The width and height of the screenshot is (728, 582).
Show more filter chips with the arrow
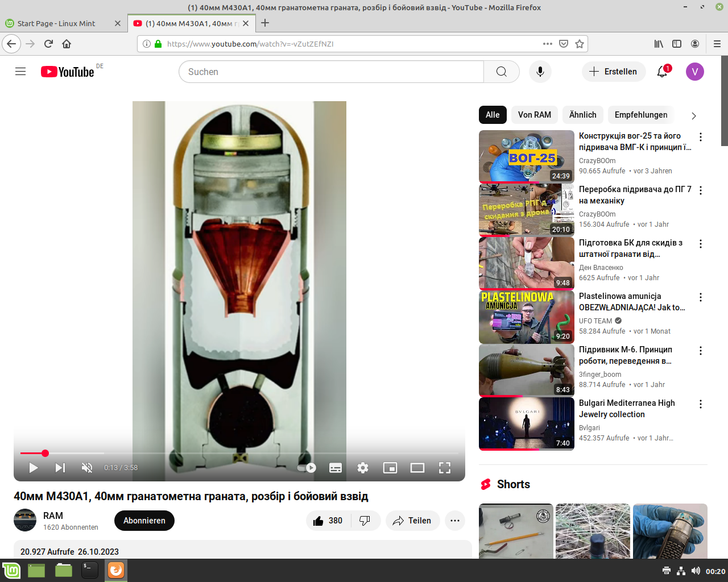click(694, 115)
